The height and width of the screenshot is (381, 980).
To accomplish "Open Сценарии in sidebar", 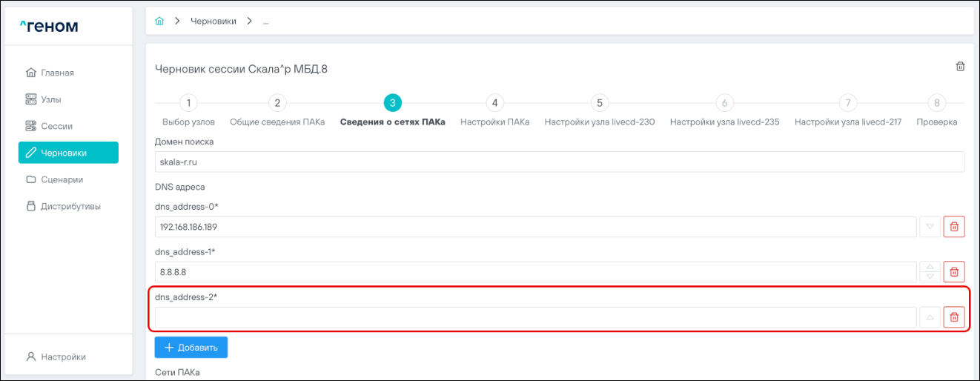I will coord(62,179).
